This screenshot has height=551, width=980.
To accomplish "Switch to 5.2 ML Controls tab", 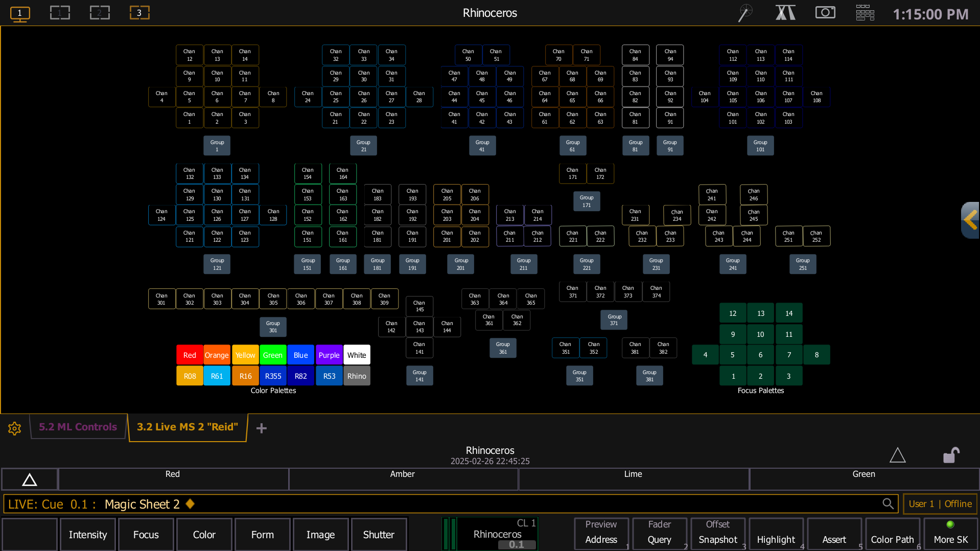I will (x=78, y=427).
